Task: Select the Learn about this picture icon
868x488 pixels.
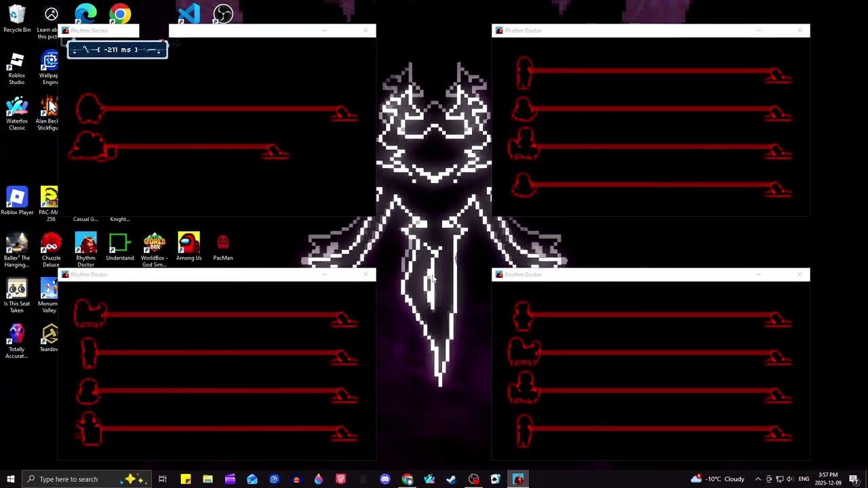Action: [x=49, y=22]
